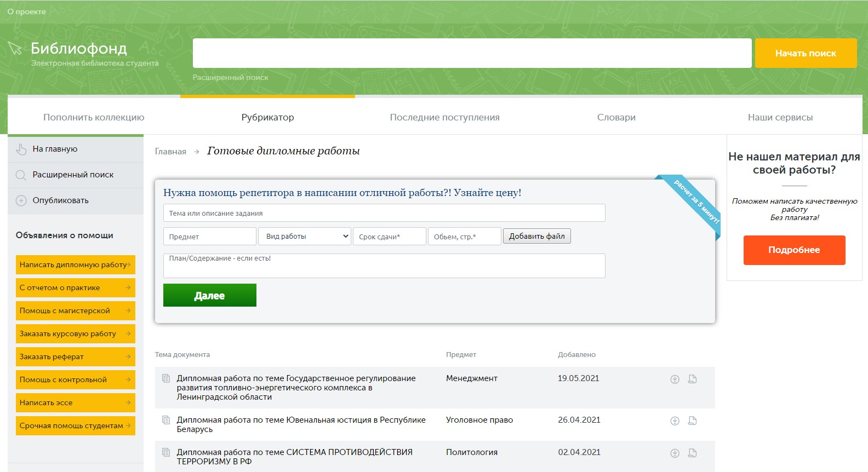Click the Заказать курсовую работу button
This screenshot has width=868, height=472.
[76, 333]
